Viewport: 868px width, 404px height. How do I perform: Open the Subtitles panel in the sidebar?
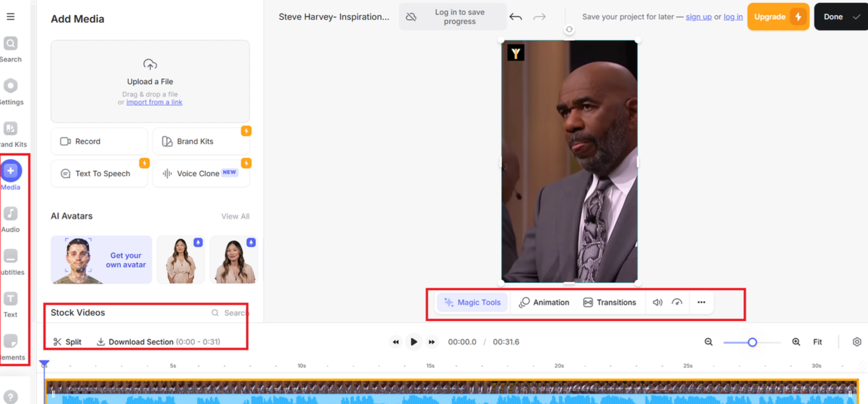pyautogui.click(x=11, y=261)
